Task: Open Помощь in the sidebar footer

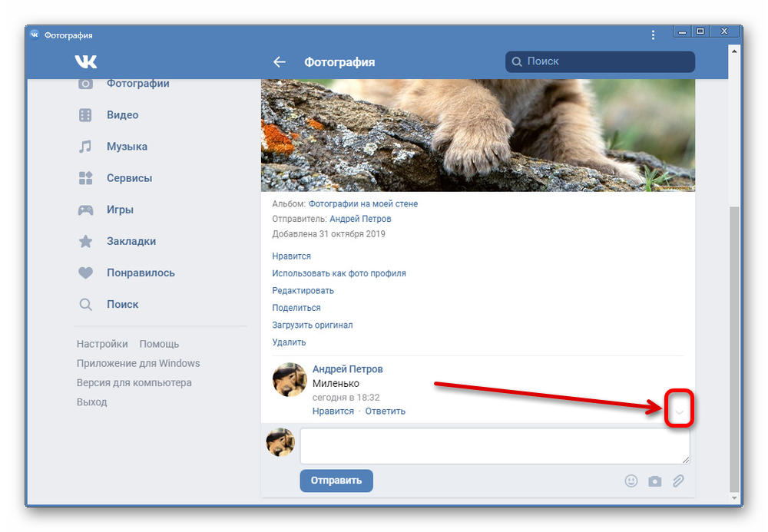Action: (159, 344)
